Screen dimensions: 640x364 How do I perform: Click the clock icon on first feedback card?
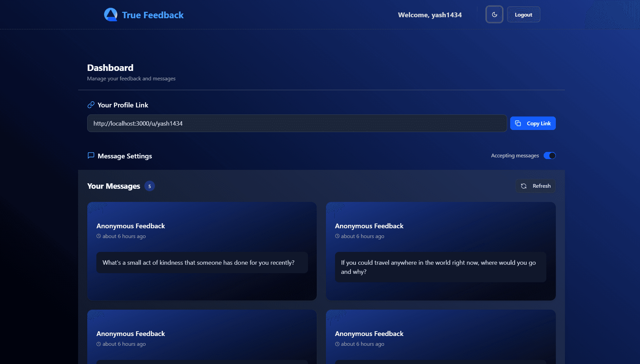click(99, 236)
